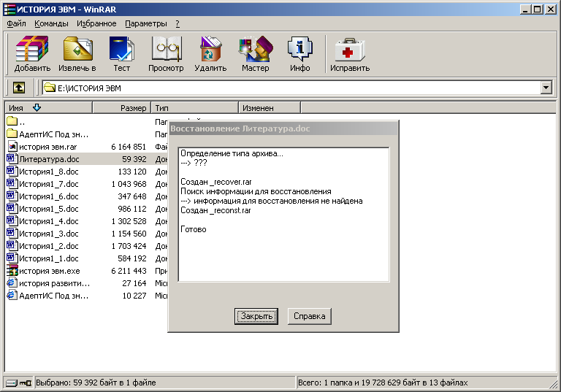This screenshot has height=392, width=561.
Task: Select the История1_6.doc file
Action: (49, 196)
